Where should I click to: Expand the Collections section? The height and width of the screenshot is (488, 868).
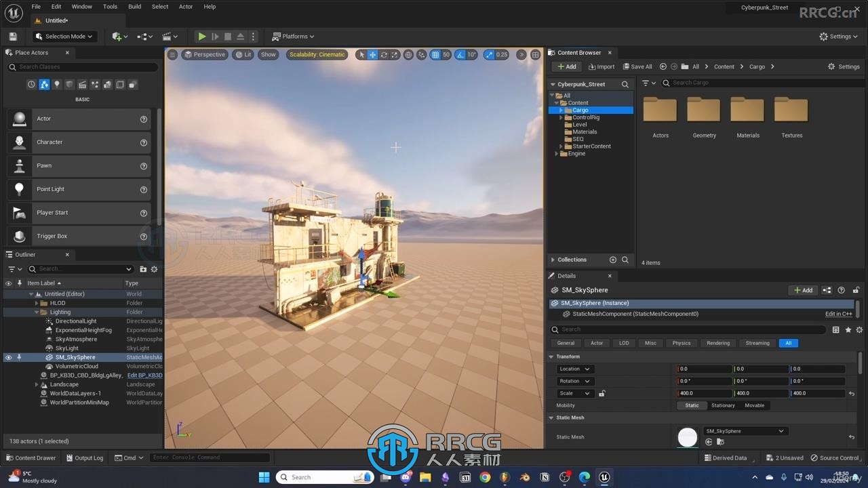pyautogui.click(x=553, y=260)
